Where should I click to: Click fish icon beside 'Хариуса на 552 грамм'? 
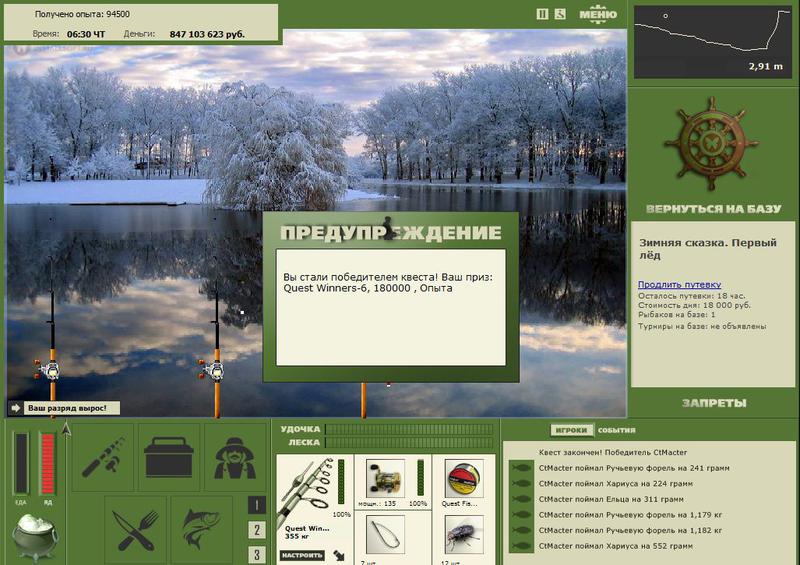[521, 546]
